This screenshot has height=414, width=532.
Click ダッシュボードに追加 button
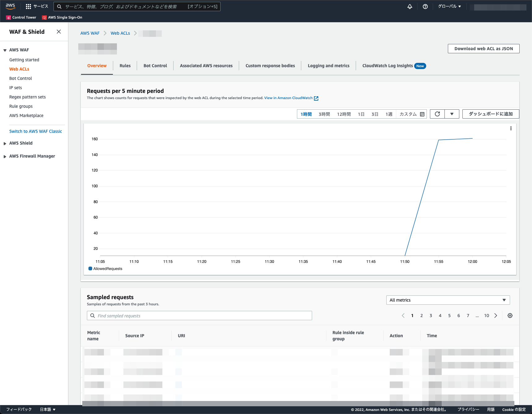(491, 114)
